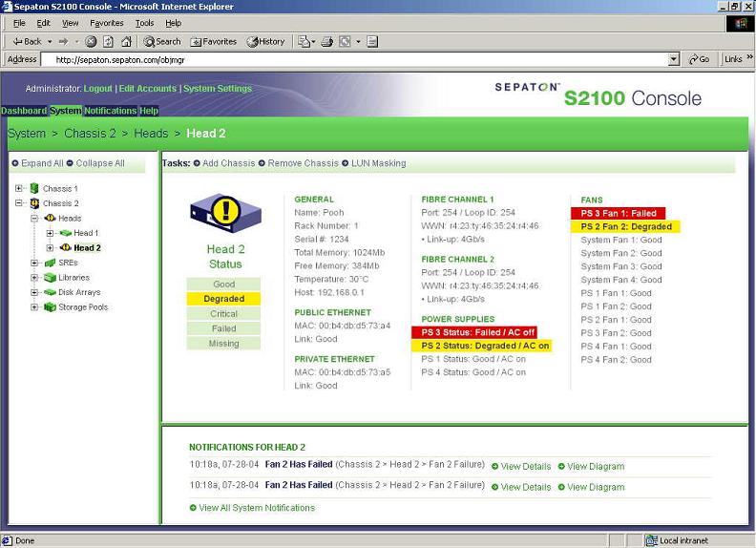Click the yellow PS 2 Status Degraded bar
This screenshot has width=756, height=548.
(x=482, y=346)
